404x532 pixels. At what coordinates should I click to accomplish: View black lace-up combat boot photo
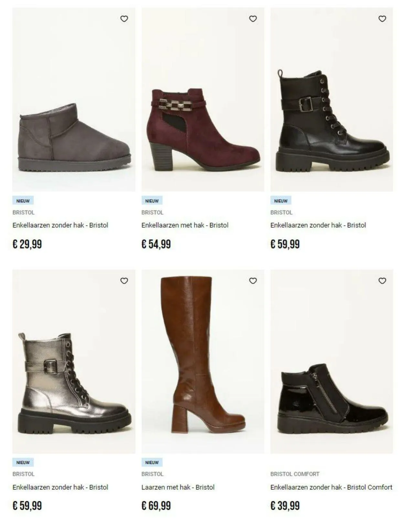point(332,100)
